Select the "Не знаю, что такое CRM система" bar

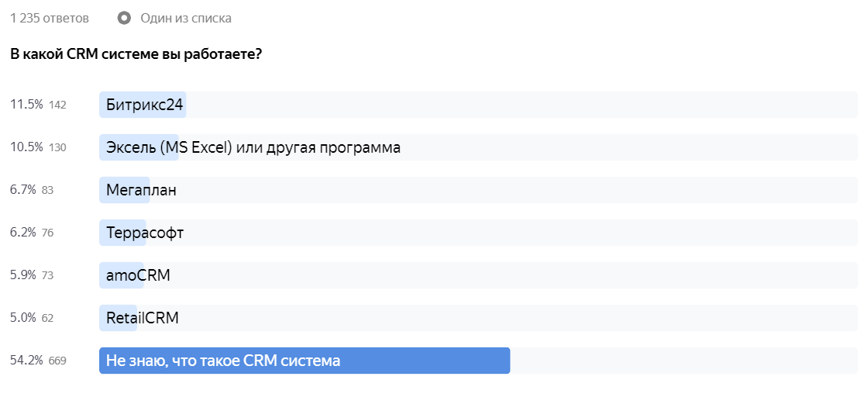coord(478,361)
